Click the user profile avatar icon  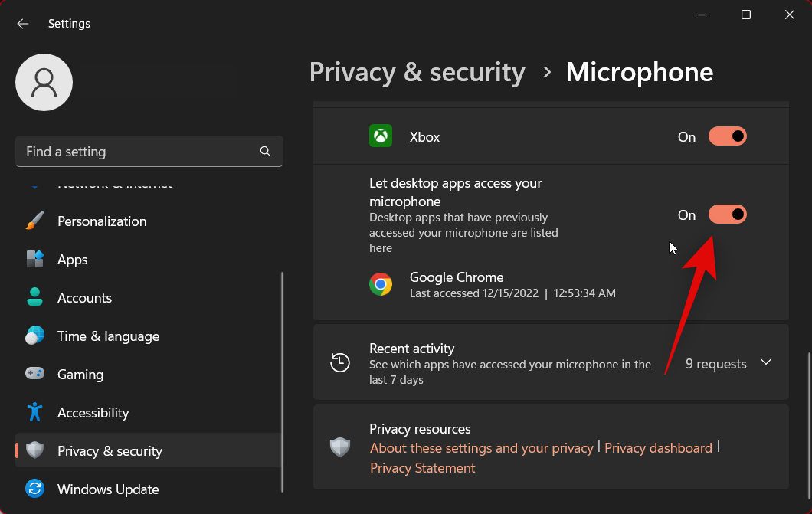[x=44, y=82]
